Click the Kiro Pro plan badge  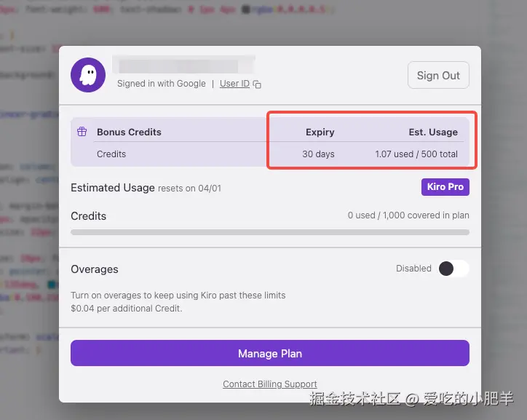445,187
